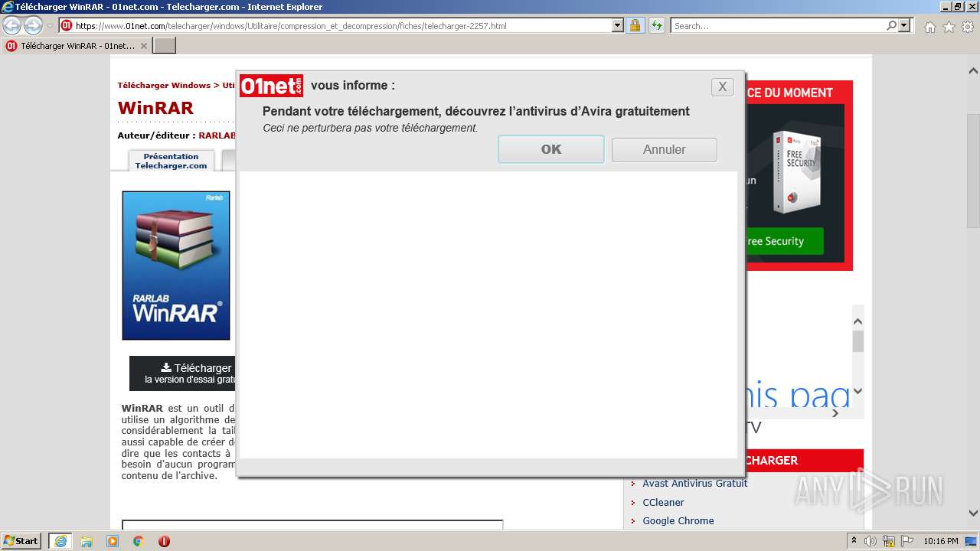Select the Télécharger WinRAR browser tab
The image size is (980, 551).
[x=77, y=46]
